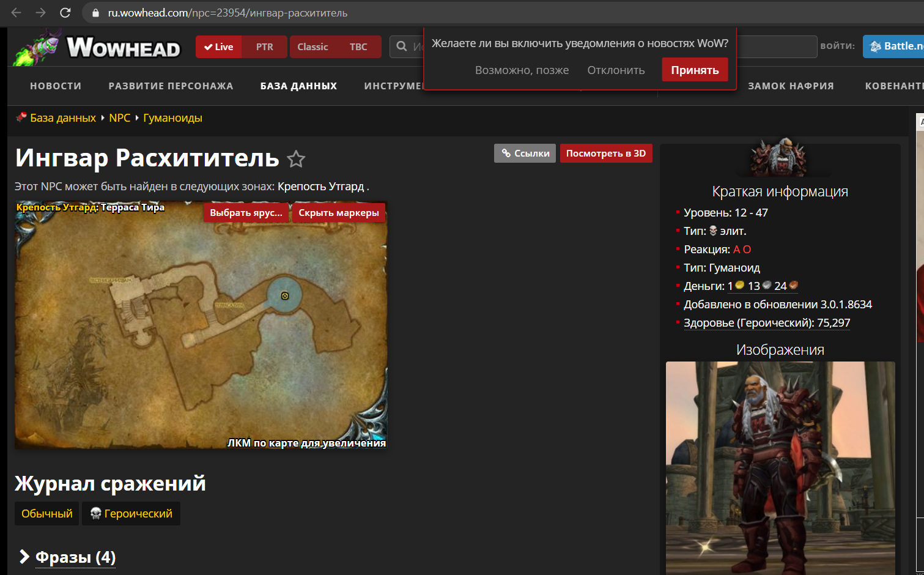This screenshot has height=575, width=924.
Task: Click the map marker pin on the map
Action: pyautogui.click(x=284, y=296)
